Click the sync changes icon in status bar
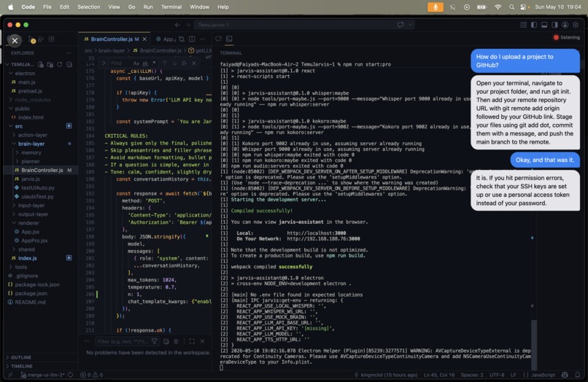The height and width of the screenshot is (382, 588). click(70, 375)
